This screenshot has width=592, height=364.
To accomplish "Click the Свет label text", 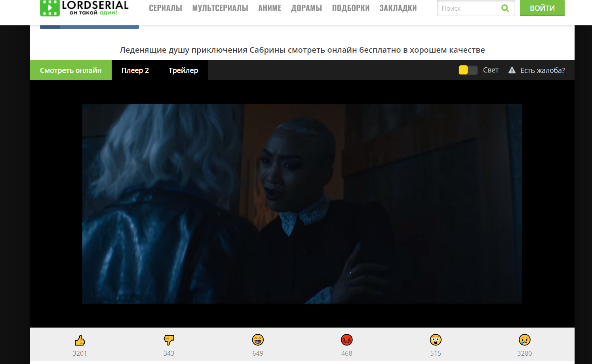I will 491,70.
